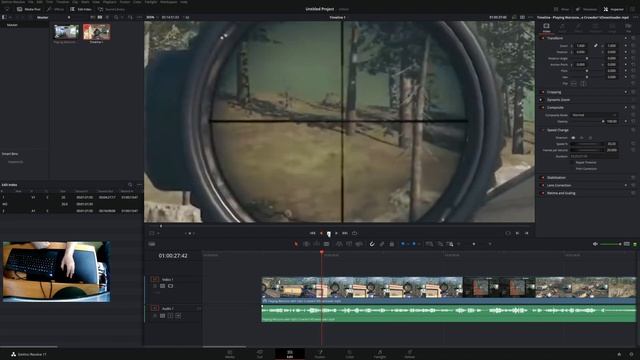Open the Mixer panel

[x=562, y=9]
